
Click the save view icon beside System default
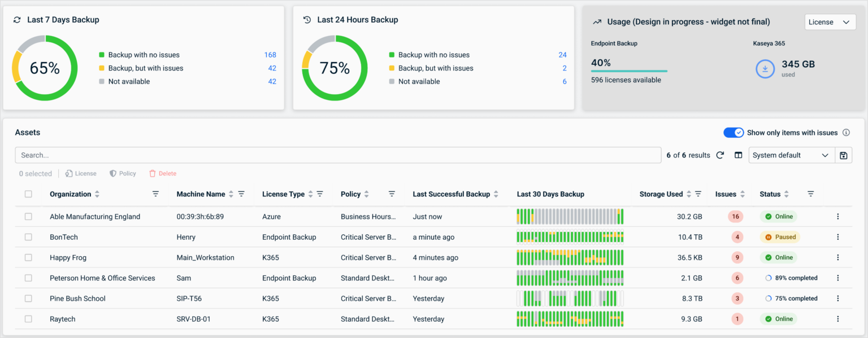[x=844, y=155]
